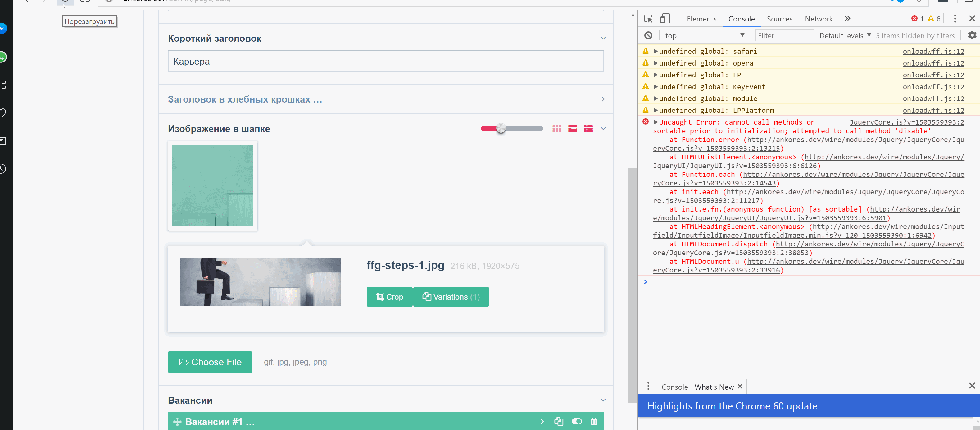The width and height of the screenshot is (980, 430).
Task: Duplicate Вакансии #1 using the copy icon
Action: 559,421
